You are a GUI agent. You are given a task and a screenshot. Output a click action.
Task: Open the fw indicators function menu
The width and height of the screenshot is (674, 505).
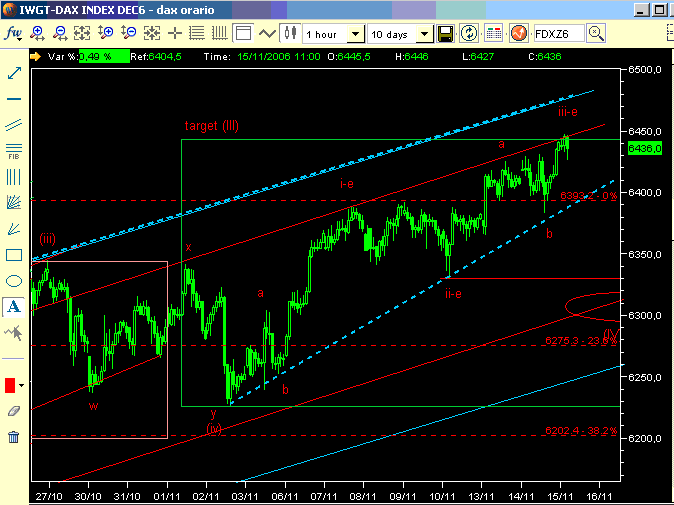[13, 34]
